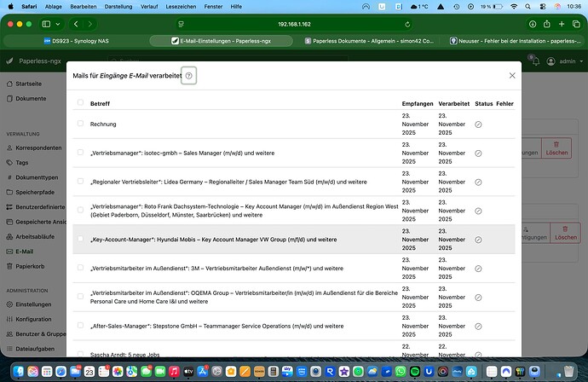Image resolution: width=588 pixels, height=382 pixels.
Task: Open Konfiguration in the Paperless sidebar
Action: pos(29,320)
